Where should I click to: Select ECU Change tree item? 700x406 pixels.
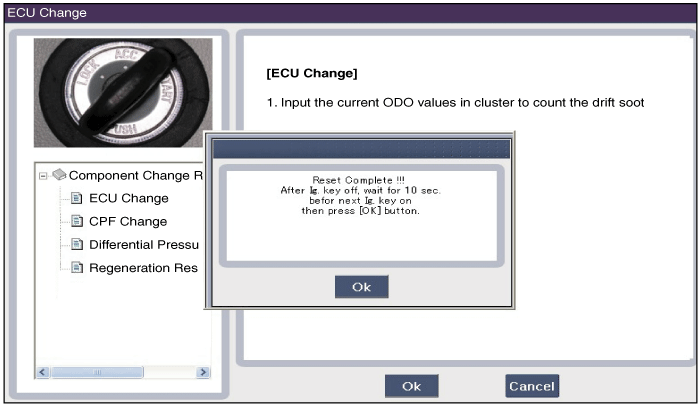coord(129,198)
